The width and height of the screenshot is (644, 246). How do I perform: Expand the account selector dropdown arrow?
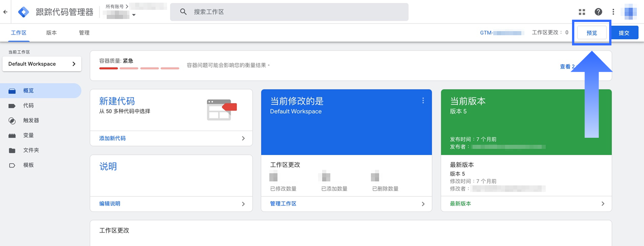[x=134, y=15]
